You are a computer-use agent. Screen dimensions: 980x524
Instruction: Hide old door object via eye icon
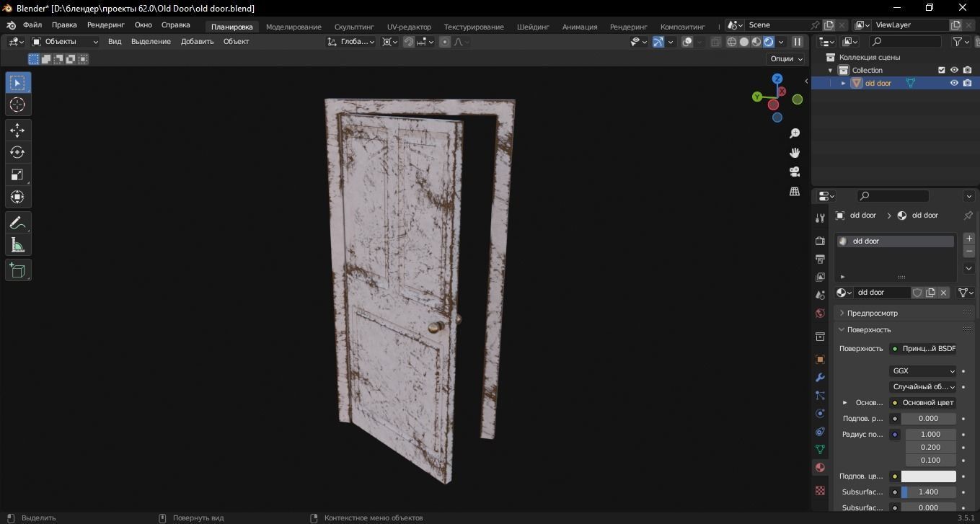954,83
